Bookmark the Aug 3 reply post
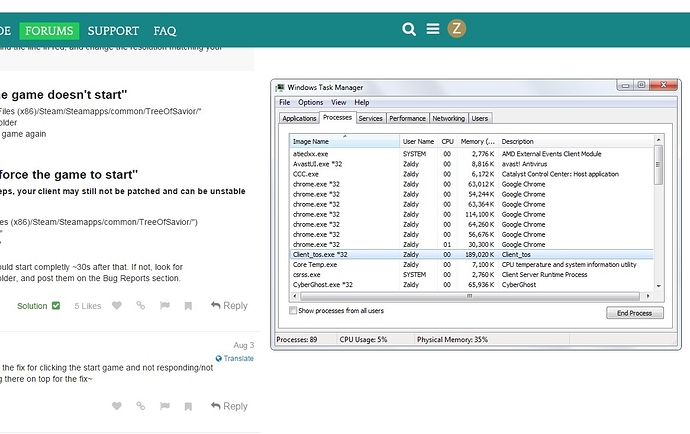690x434 pixels. pyautogui.click(x=188, y=406)
